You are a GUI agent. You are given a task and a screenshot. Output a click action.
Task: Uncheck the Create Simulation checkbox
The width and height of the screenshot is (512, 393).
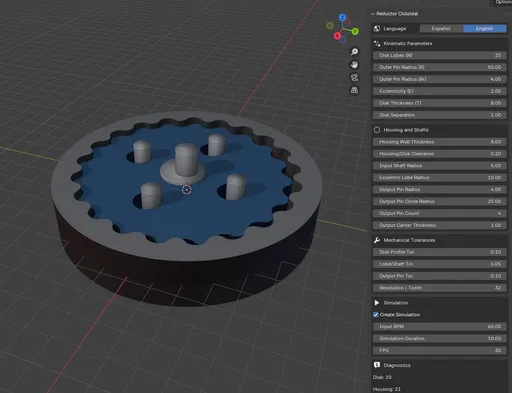click(376, 315)
